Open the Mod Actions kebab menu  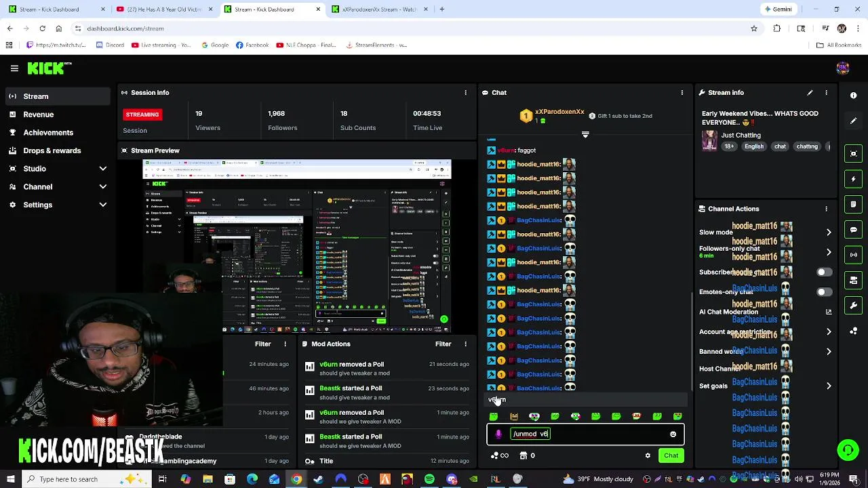465,344
